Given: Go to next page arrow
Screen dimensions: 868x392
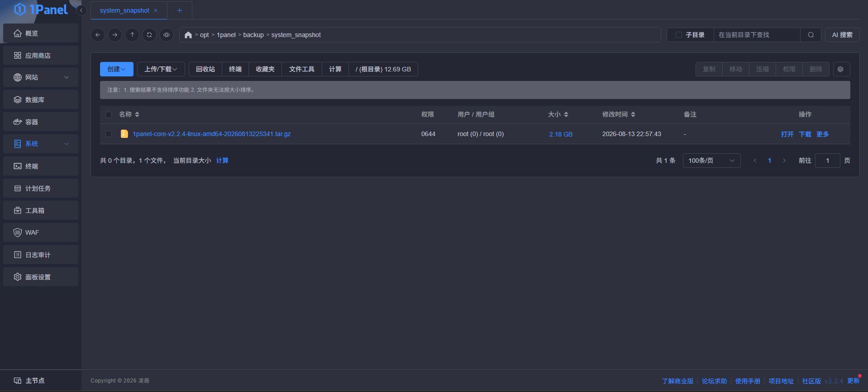Looking at the screenshot, I should (784, 161).
